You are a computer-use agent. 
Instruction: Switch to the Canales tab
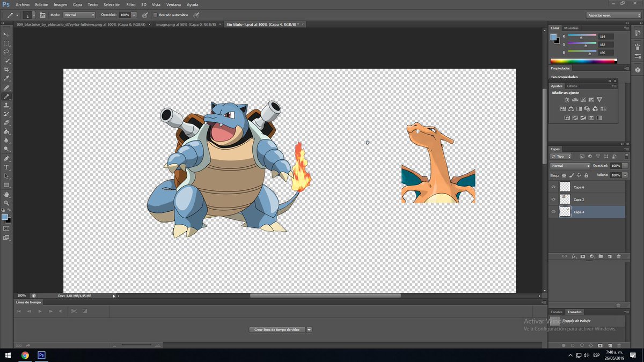click(557, 312)
